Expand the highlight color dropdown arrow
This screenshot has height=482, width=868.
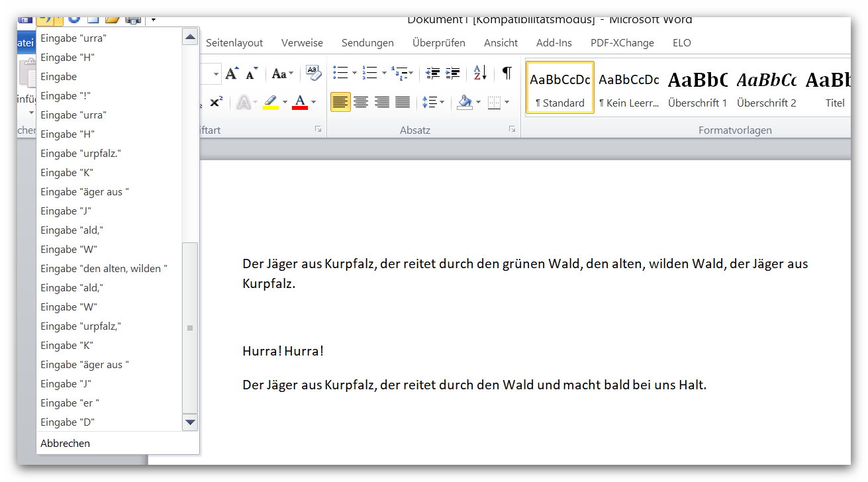point(285,102)
